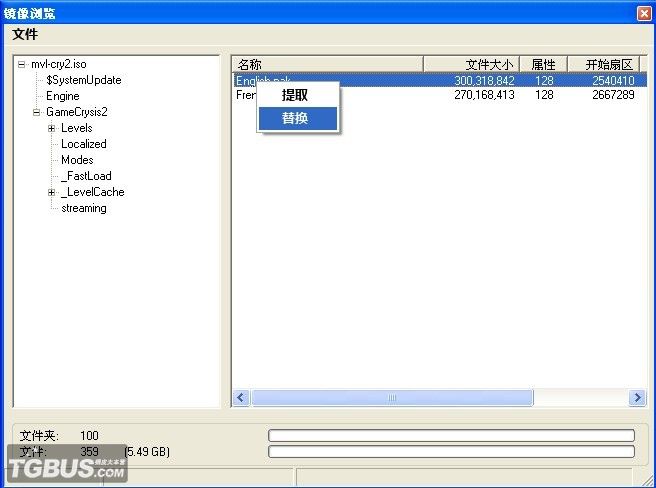
Task: Click the horizontal scrollbar right arrow
Action: tap(637, 398)
